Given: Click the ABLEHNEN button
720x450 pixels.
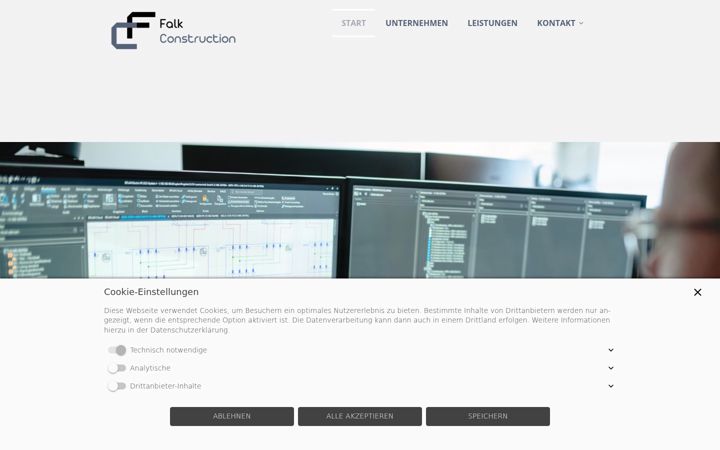Looking at the screenshot, I should click(232, 416).
